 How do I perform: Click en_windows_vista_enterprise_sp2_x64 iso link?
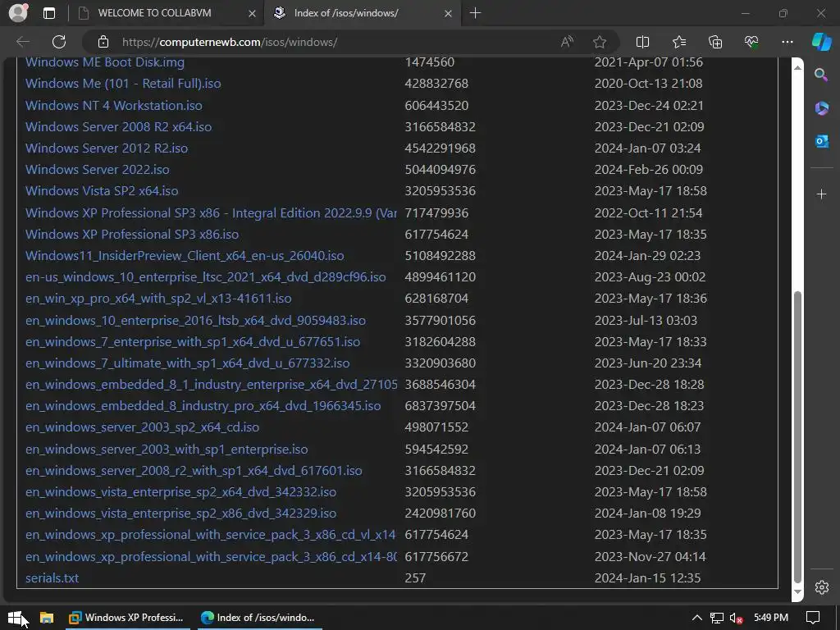(181, 493)
